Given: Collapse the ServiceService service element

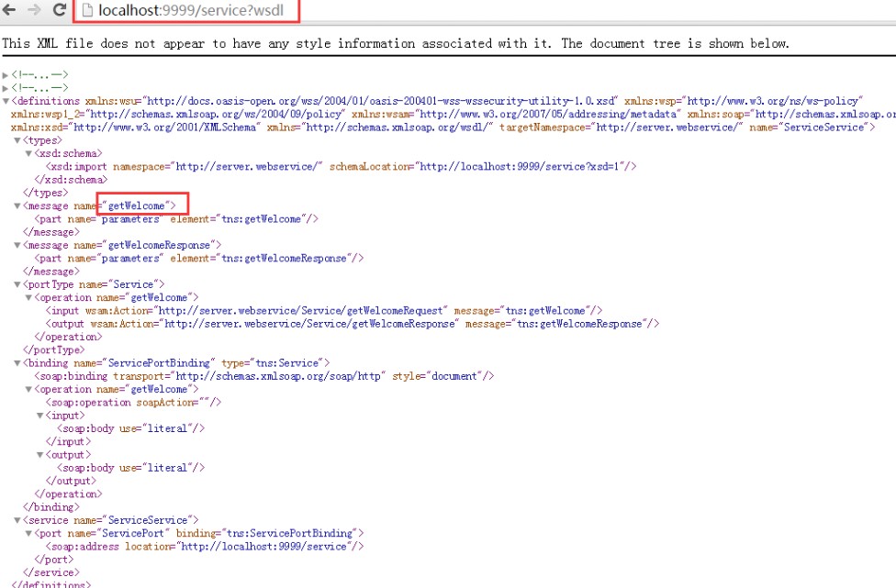Looking at the screenshot, I should pyautogui.click(x=17, y=521).
